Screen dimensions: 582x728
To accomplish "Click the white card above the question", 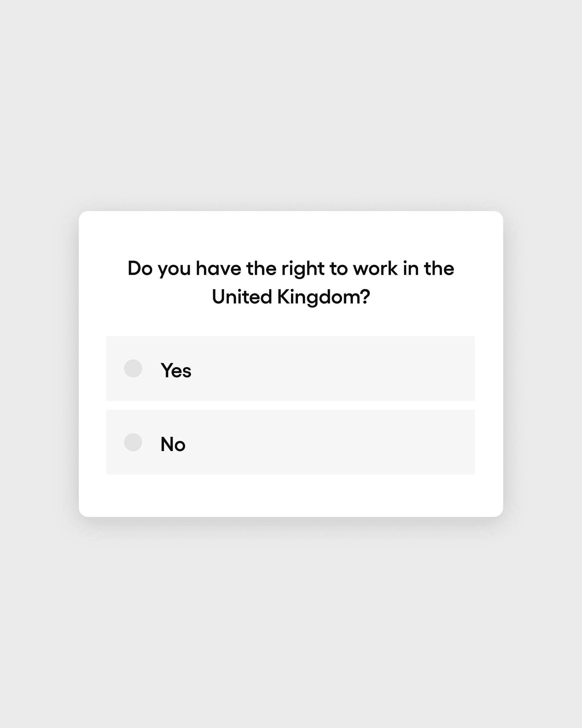I will pos(291,233).
